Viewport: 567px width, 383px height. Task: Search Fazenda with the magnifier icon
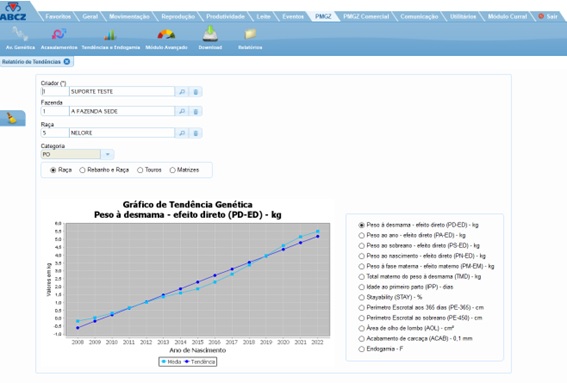pyautogui.click(x=182, y=111)
